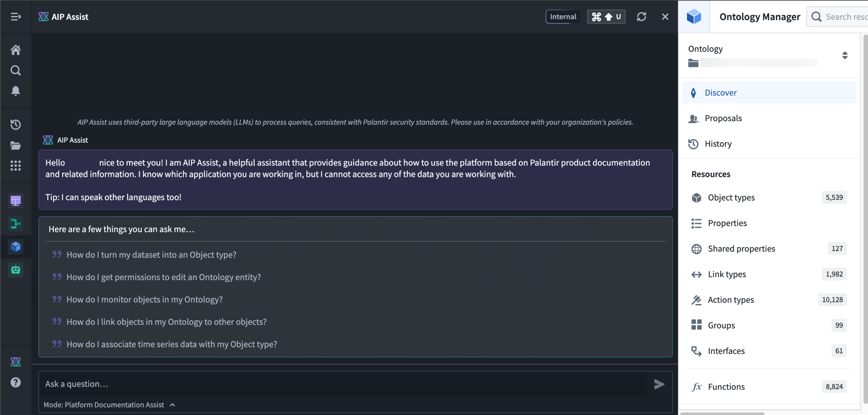Open History in Ontology Manager

[x=769, y=144]
